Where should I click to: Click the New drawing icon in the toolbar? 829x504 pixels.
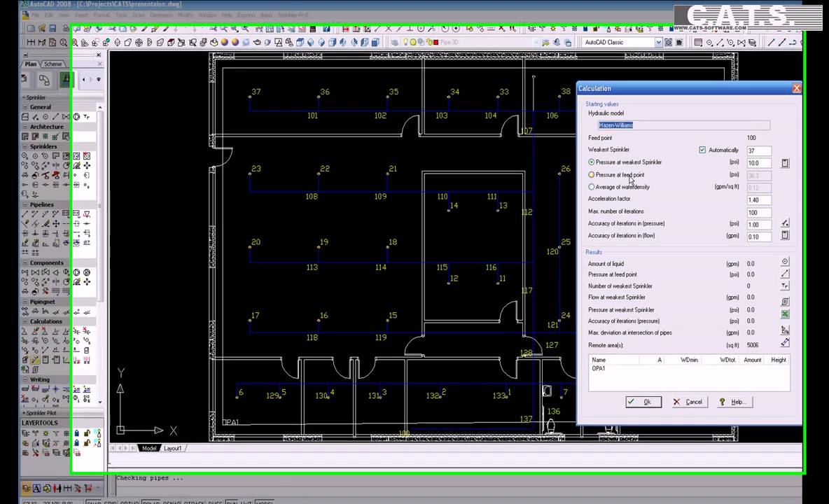tap(31, 29)
